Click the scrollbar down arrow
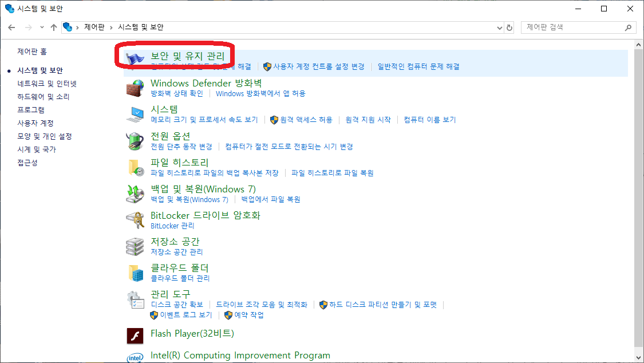644x363 pixels. click(x=638, y=358)
